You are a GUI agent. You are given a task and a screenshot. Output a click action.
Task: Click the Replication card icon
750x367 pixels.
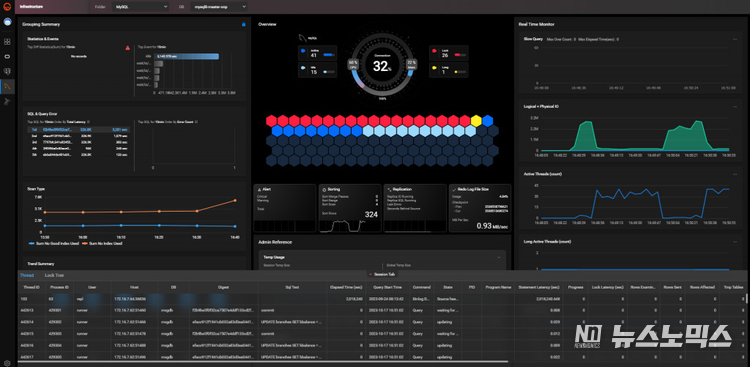coord(389,189)
